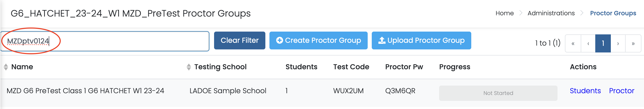Jump to first page with double-left arrow
644x109 pixels.
point(573,44)
